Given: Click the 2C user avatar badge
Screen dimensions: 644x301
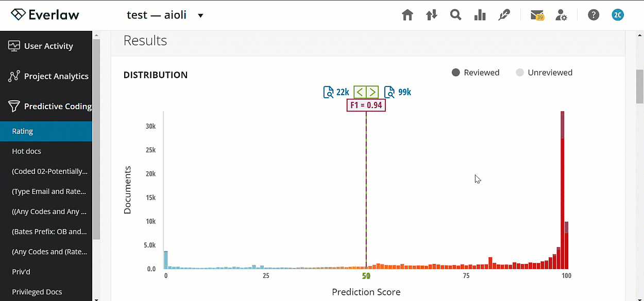Looking at the screenshot, I should click(618, 15).
